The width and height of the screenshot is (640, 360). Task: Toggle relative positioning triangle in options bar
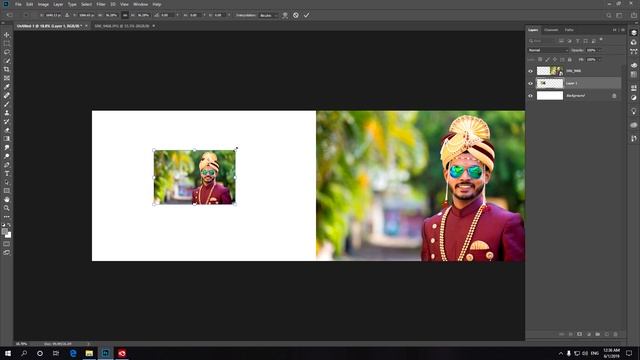[x=67, y=15]
